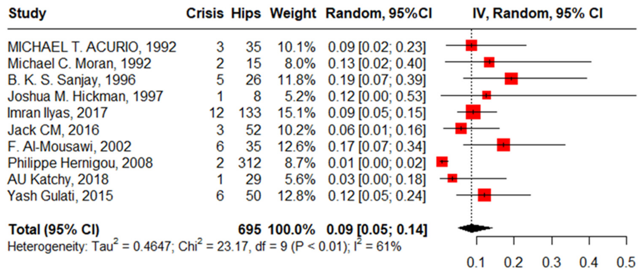
Task: Click the red marker for Jack CM, 2016
Action: coord(461,128)
